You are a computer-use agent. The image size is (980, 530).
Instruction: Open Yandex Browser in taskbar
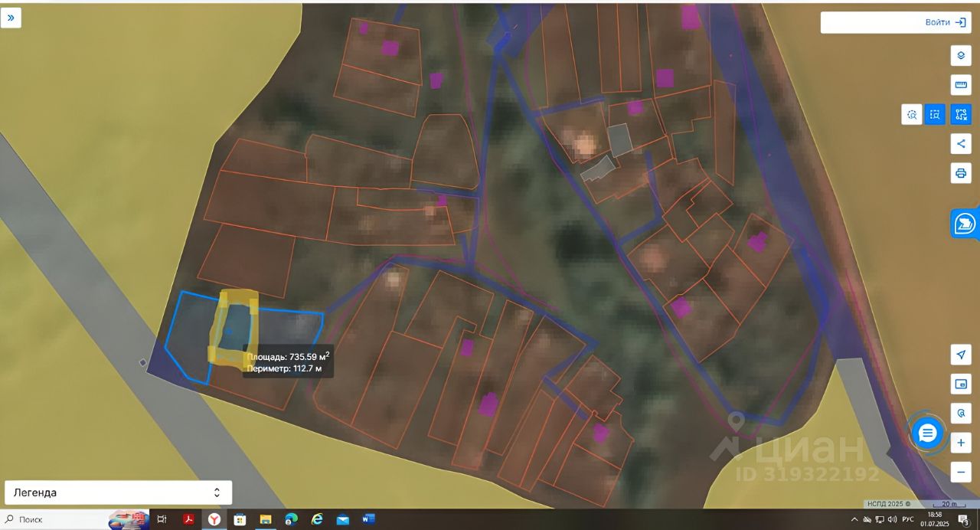(x=214, y=519)
